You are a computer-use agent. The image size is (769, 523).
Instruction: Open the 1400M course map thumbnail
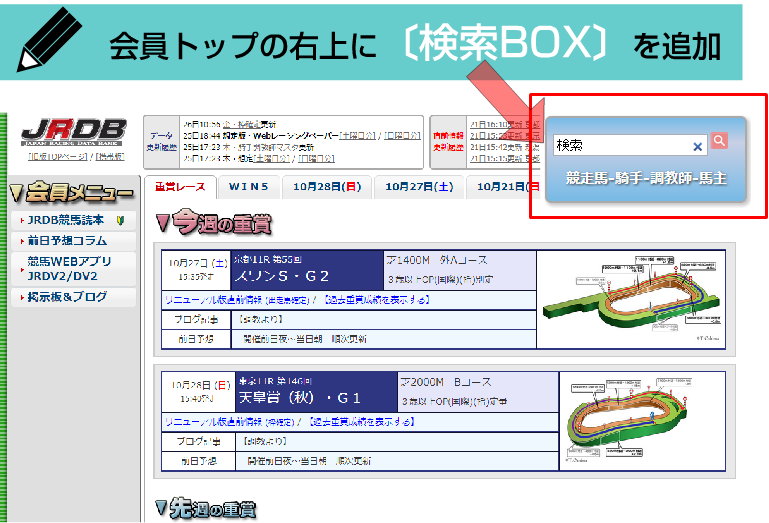[x=631, y=299]
